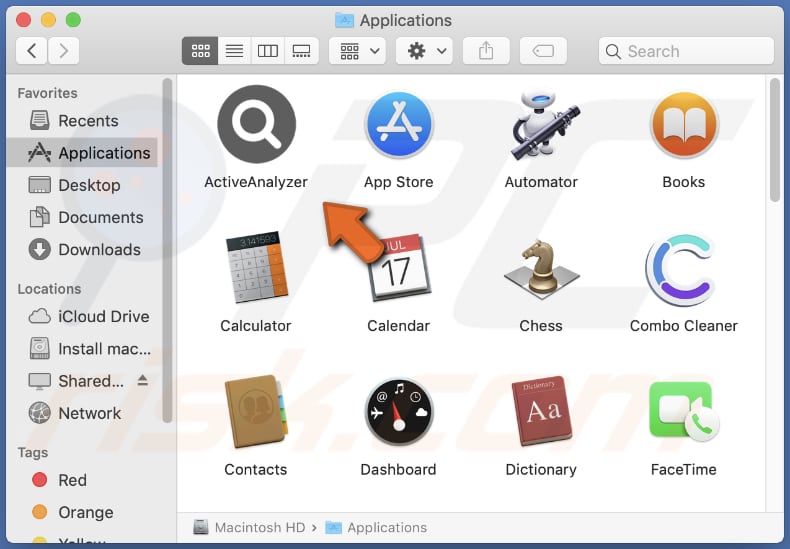
Task: Click the Edit Tags toolbar button
Action: pyautogui.click(x=543, y=51)
